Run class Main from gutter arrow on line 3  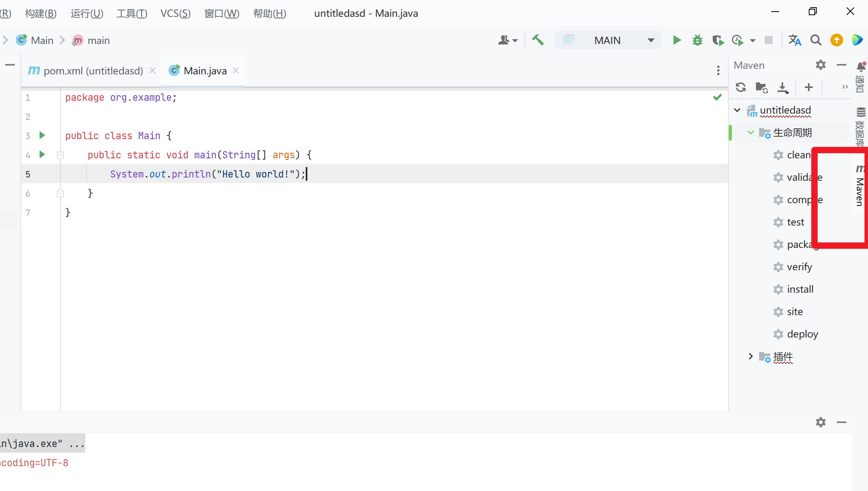click(42, 136)
